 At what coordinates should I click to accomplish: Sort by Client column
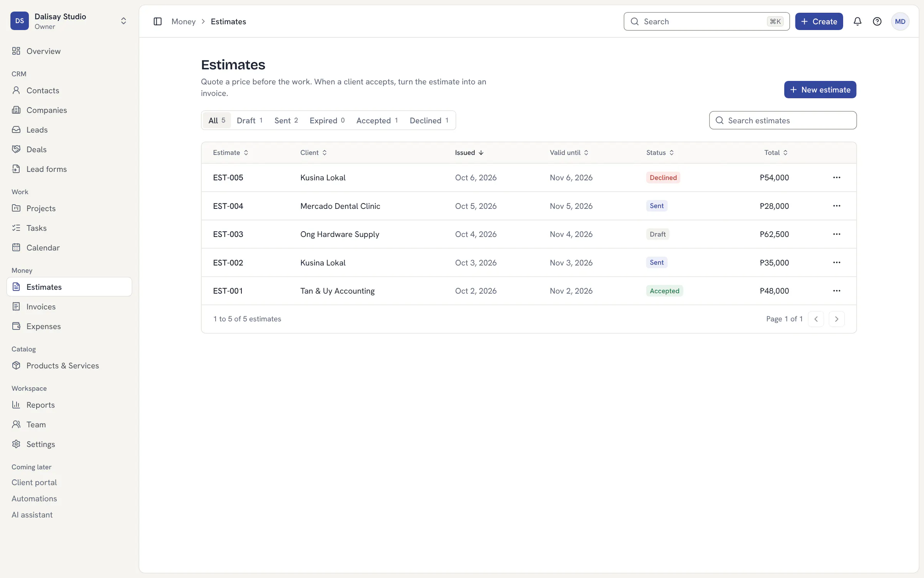pos(313,153)
